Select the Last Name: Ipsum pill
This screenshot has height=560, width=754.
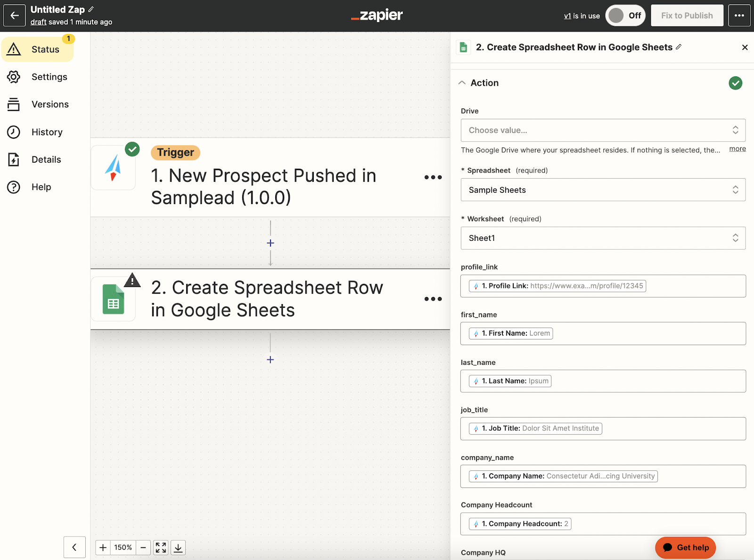pos(510,381)
